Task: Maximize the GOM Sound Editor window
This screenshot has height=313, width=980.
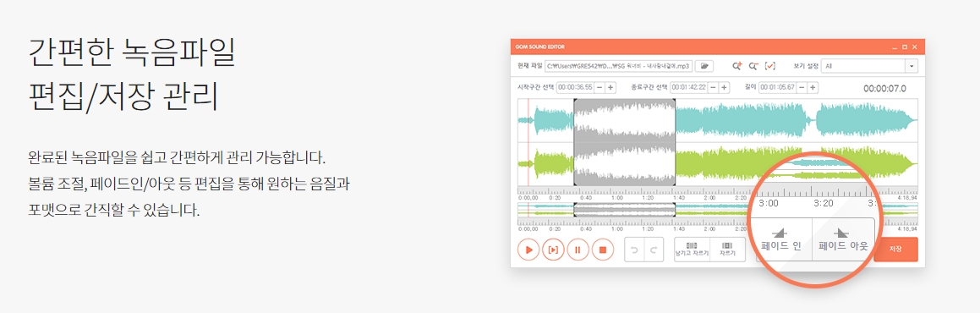Action: tap(905, 47)
